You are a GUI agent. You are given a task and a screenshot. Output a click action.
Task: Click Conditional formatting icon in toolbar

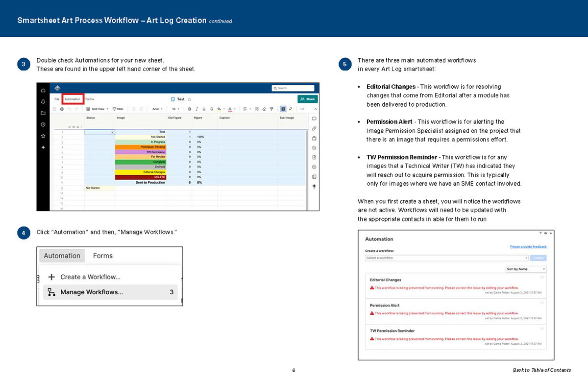pos(283,109)
